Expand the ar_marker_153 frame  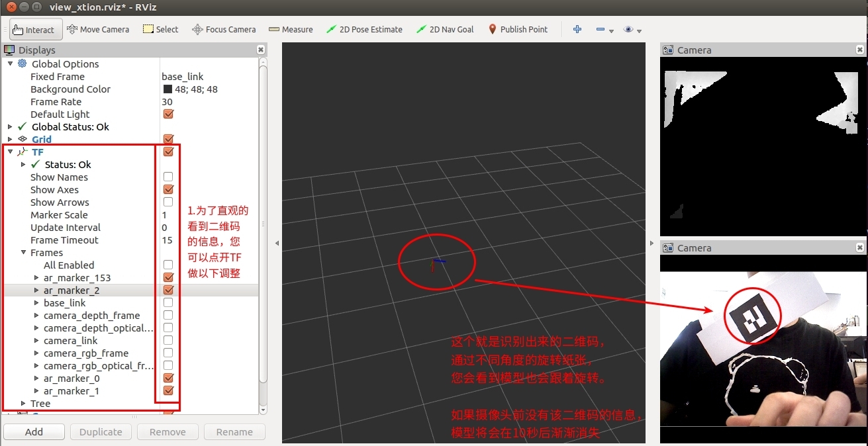[x=36, y=277]
